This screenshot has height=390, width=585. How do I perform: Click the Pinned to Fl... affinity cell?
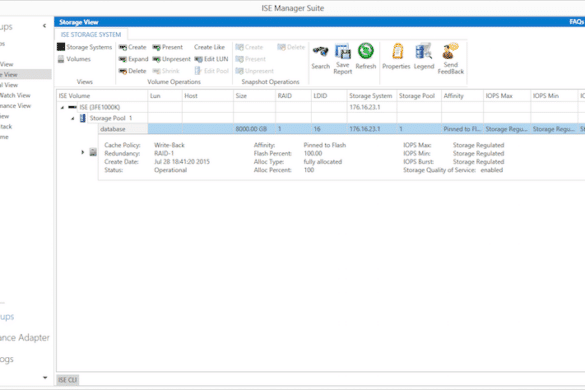[x=462, y=129]
